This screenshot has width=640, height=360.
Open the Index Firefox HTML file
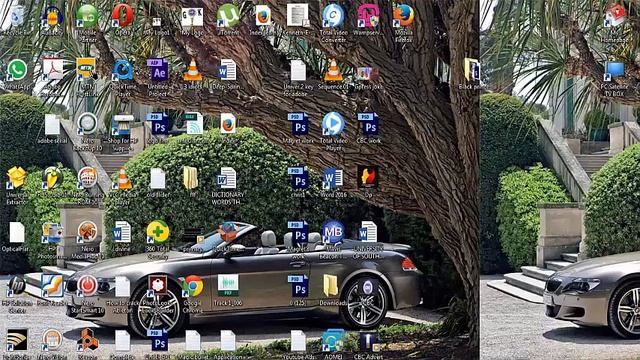263,17
